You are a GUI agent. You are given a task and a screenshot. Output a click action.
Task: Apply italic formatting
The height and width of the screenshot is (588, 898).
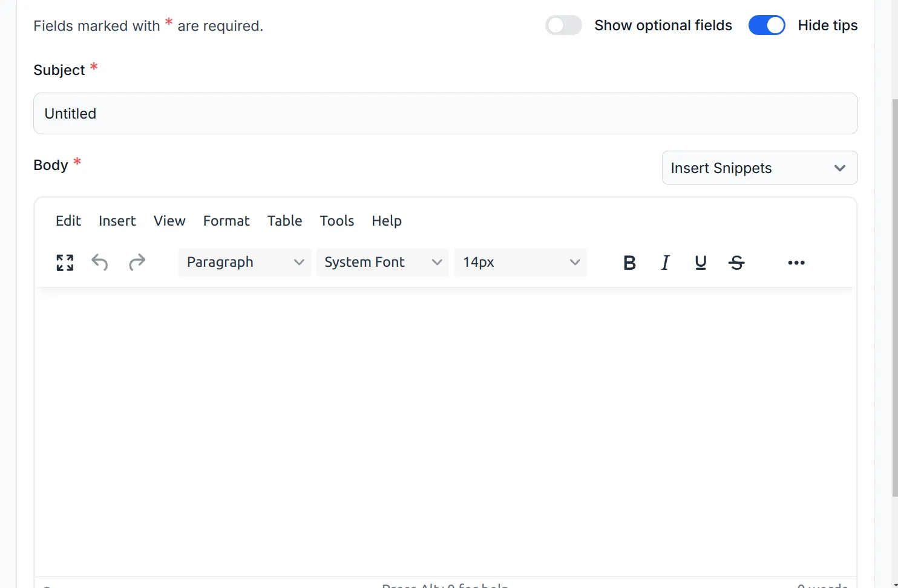click(665, 262)
